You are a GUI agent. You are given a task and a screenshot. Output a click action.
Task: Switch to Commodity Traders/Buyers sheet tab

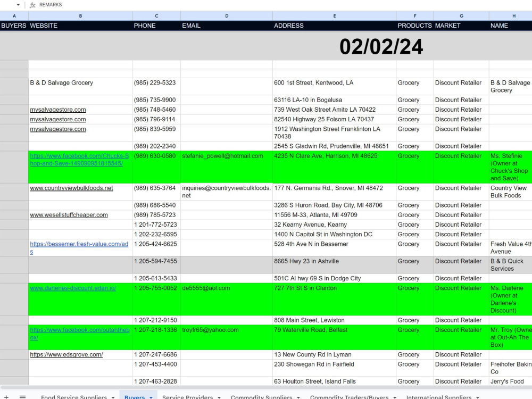click(349, 397)
